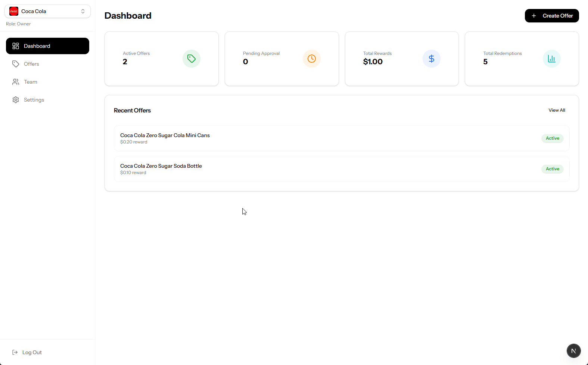Click the $1.00 Total Rewards value

click(x=373, y=62)
